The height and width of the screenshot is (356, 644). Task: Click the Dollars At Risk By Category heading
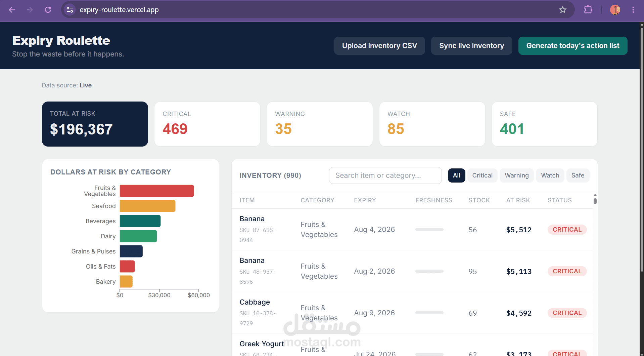coord(111,172)
